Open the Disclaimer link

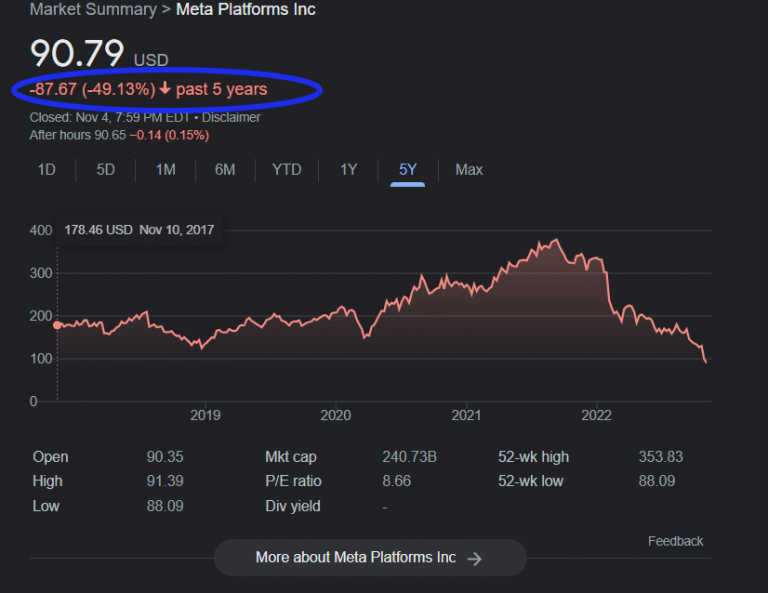(x=231, y=118)
